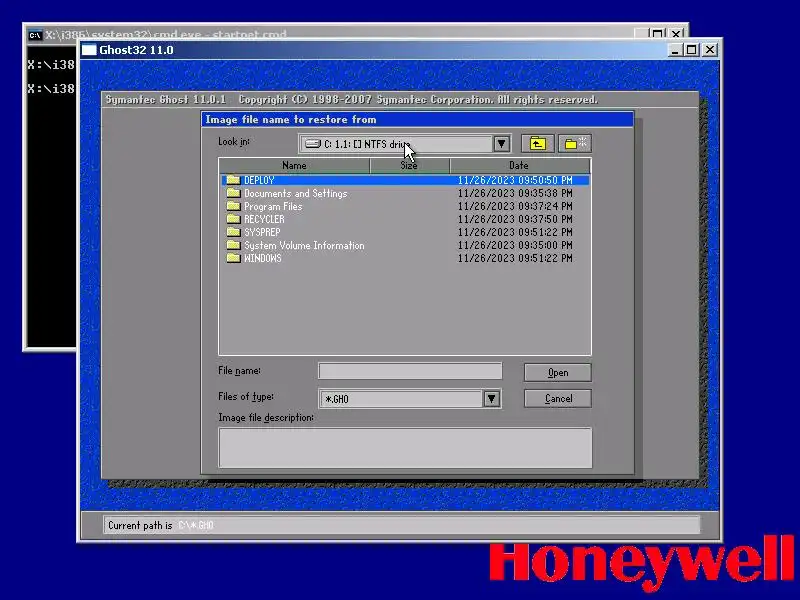Click the drive icon in Look in box

[x=313, y=144]
